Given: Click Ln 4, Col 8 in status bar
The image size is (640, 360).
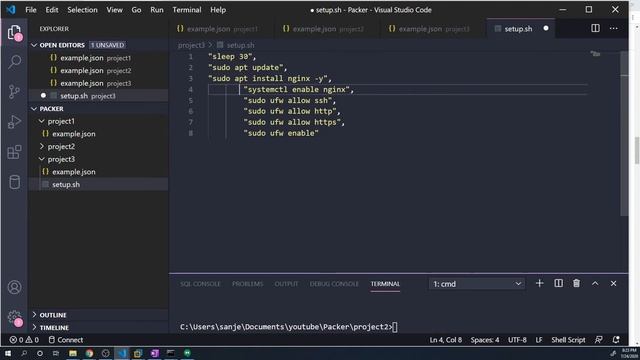Looking at the screenshot, I should (446, 340).
